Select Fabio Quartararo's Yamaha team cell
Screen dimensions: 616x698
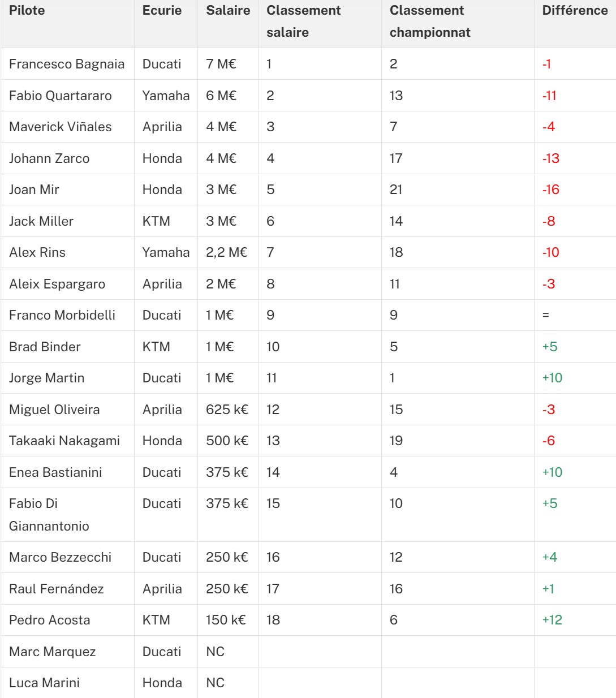click(166, 96)
